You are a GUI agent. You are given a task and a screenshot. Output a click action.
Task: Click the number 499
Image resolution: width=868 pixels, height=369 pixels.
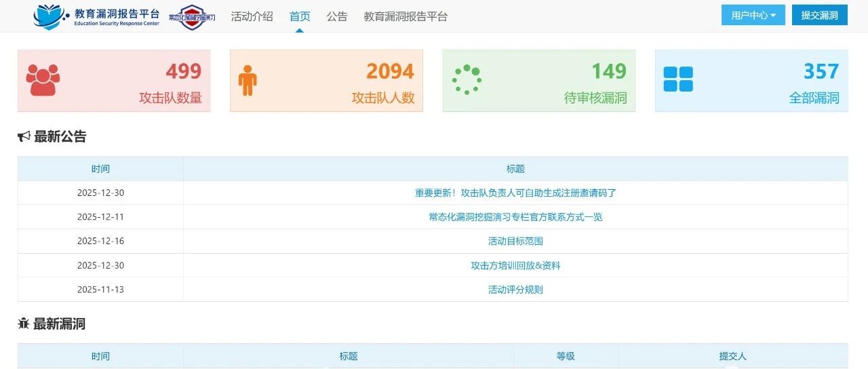click(x=184, y=71)
